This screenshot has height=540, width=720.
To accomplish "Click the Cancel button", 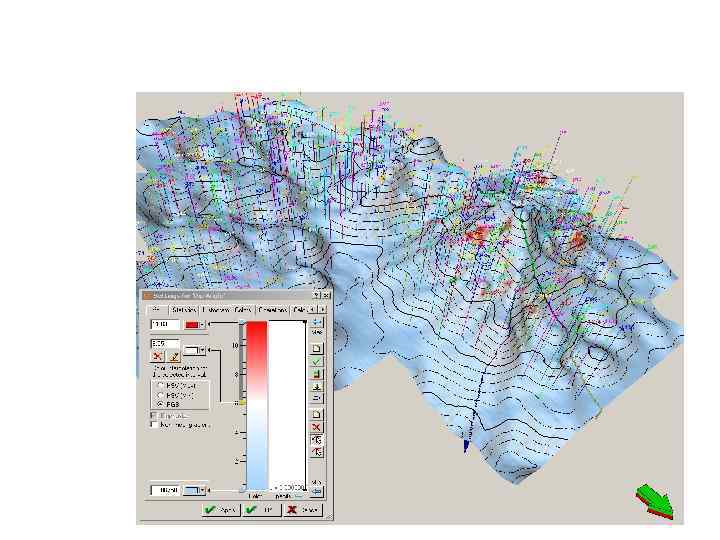I will click(x=303, y=510).
